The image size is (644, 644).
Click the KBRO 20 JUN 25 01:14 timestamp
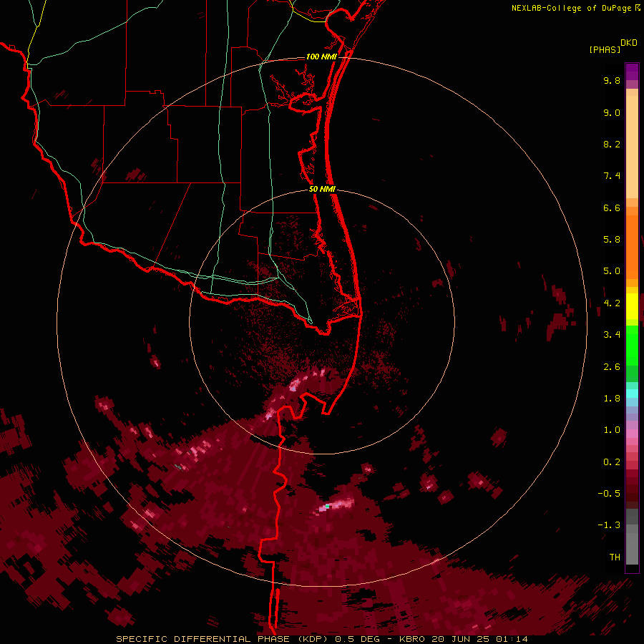pos(463,639)
